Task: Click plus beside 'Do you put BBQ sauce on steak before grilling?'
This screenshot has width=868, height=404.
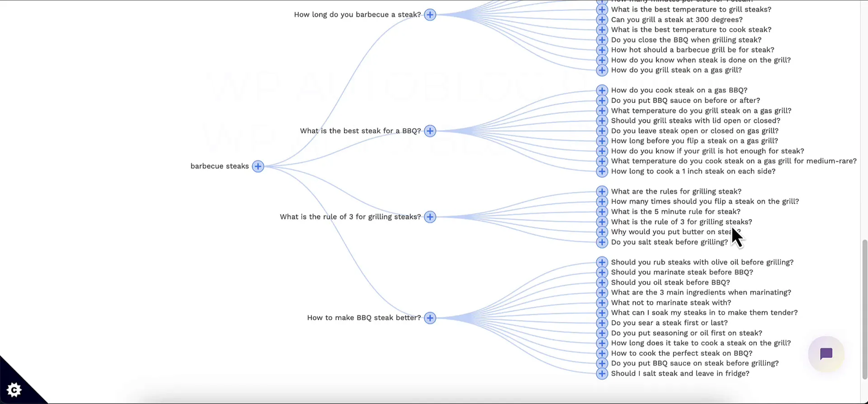Action: click(602, 363)
